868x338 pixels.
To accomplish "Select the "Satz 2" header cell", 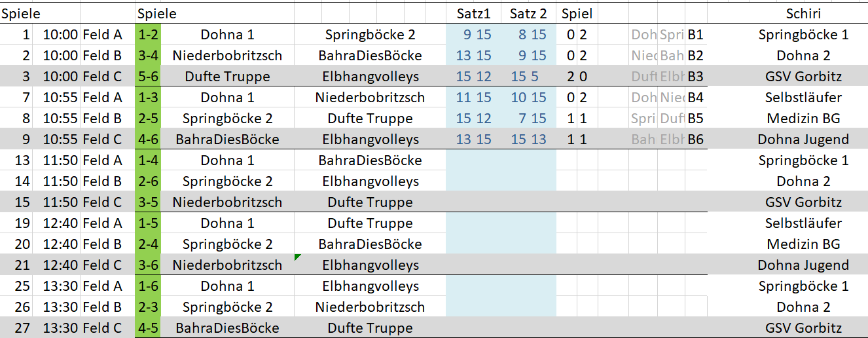I will 528,13.
